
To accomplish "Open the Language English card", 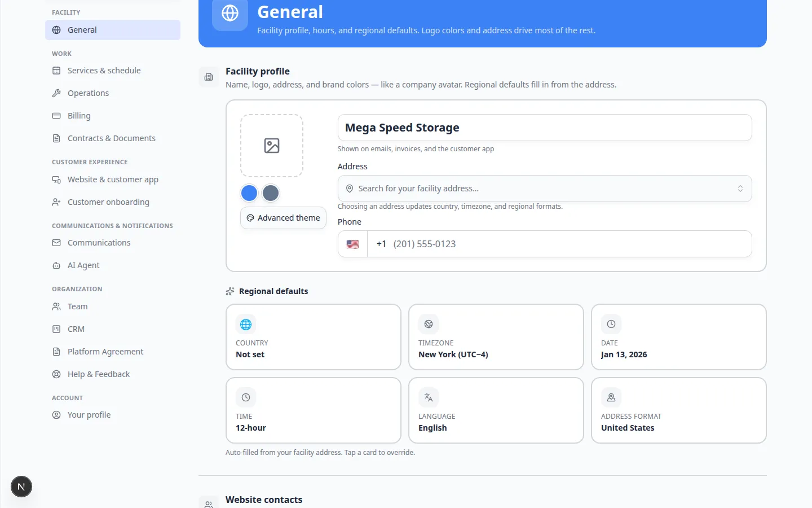I will [x=496, y=410].
